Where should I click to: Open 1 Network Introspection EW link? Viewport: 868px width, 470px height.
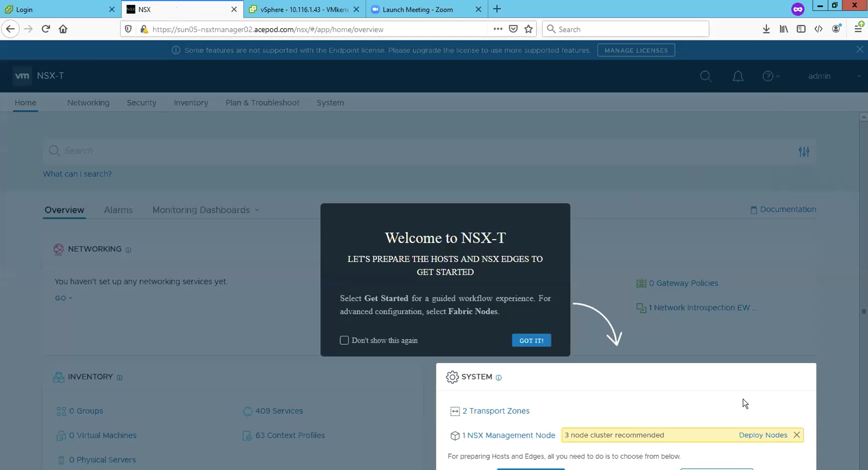[703, 307]
